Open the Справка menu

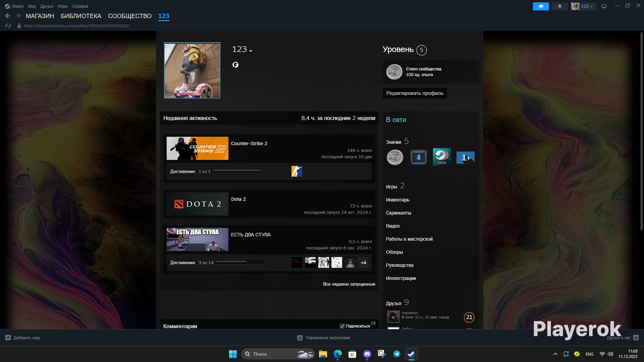point(80,6)
